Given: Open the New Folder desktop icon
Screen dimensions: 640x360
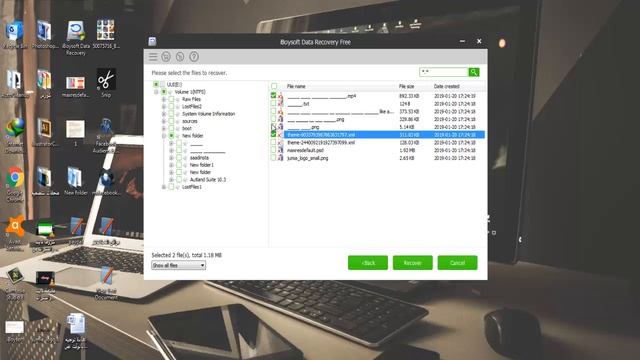Looking at the screenshot, I should point(76,180).
